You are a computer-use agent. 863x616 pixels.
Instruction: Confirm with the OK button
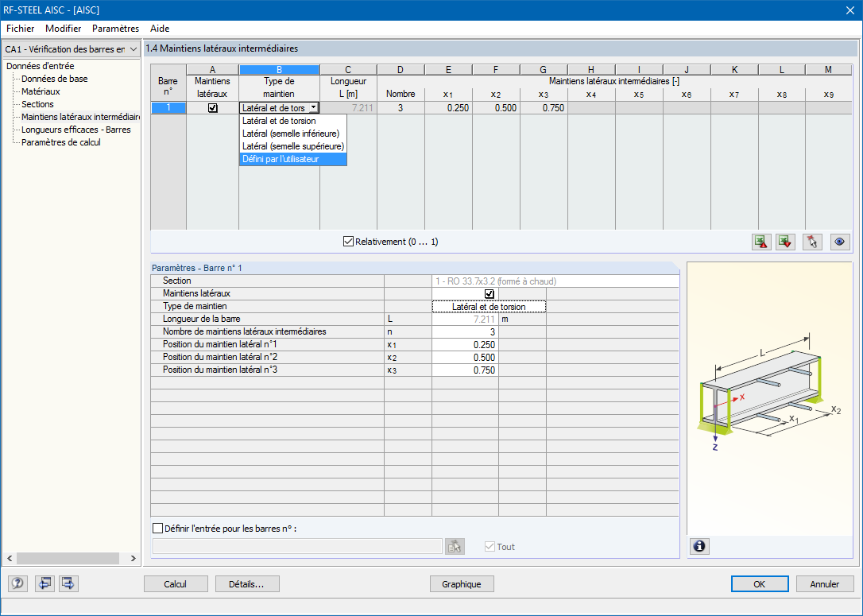tap(760, 584)
